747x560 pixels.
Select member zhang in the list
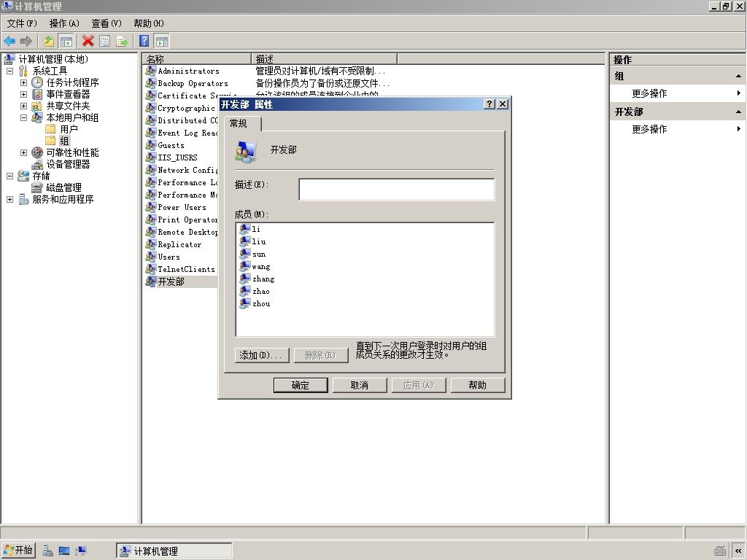tap(263, 279)
